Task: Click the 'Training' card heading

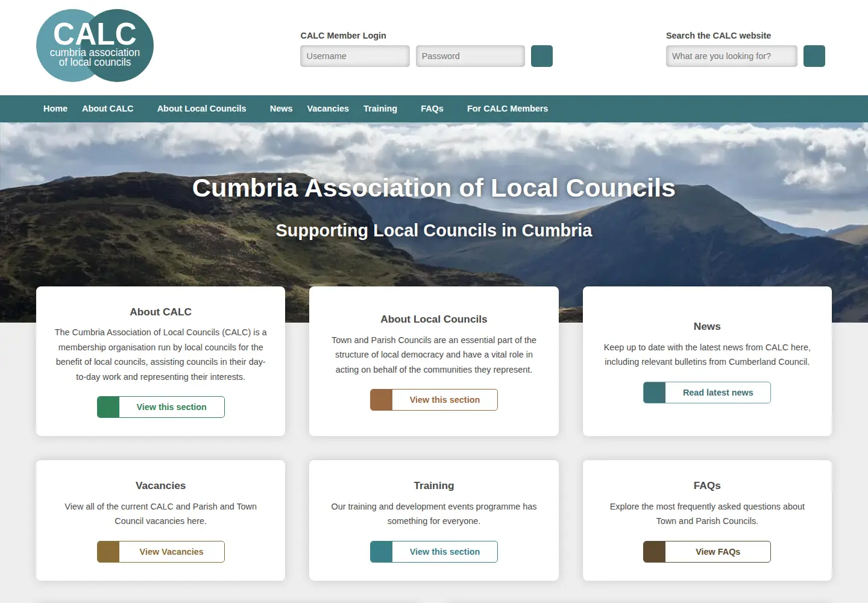Action: pyautogui.click(x=434, y=485)
